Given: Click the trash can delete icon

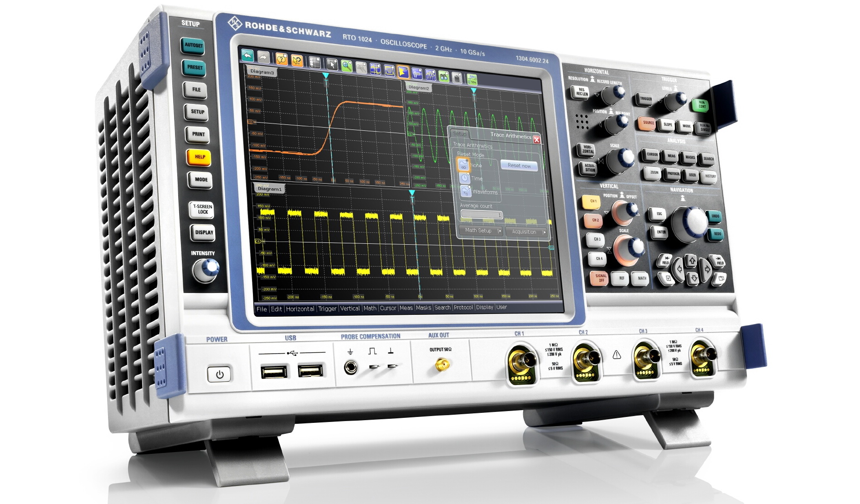Looking at the screenshot, I should [x=457, y=77].
